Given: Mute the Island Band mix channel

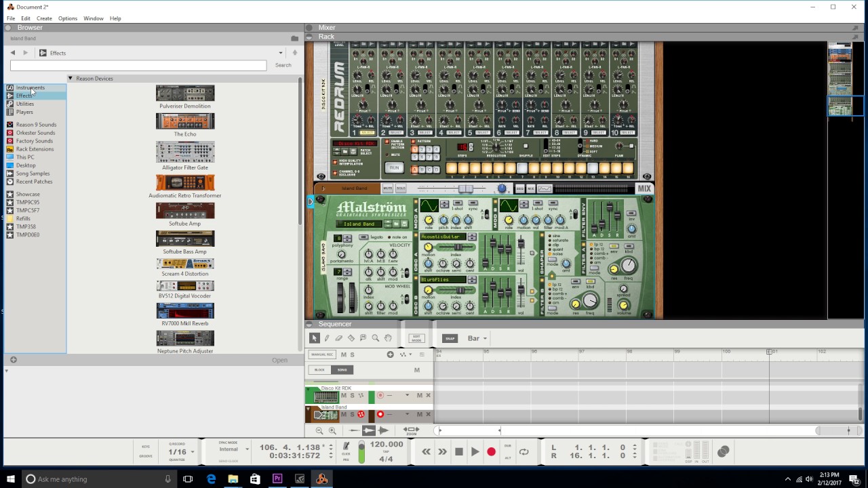Looking at the screenshot, I should [x=388, y=188].
